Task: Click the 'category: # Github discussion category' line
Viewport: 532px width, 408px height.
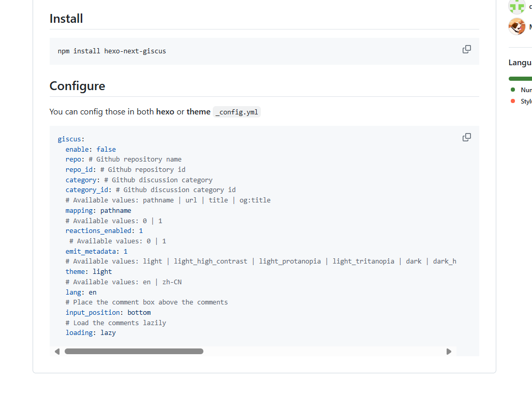Action: 139,180
